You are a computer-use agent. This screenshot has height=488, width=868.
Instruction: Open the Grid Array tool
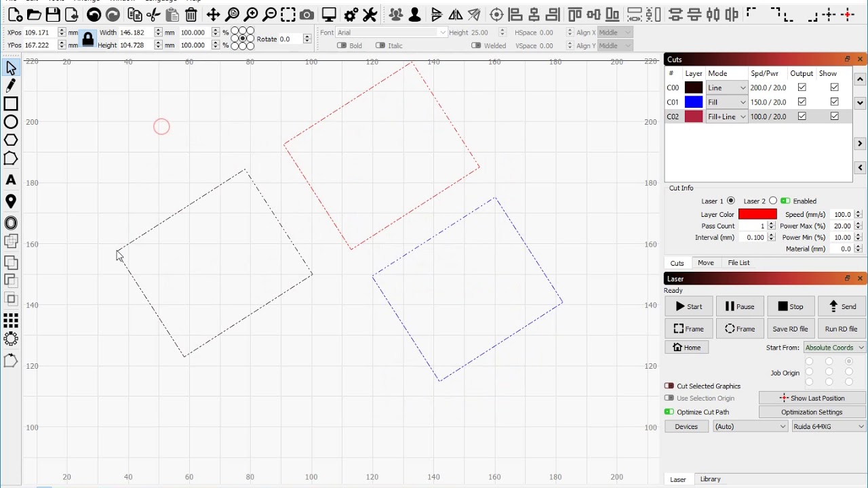tap(11, 320)
